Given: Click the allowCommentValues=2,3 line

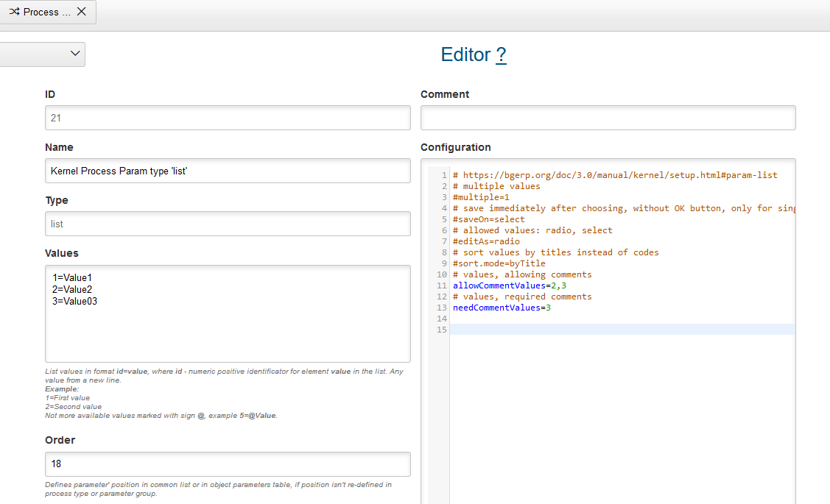Looking at the screenshot, I should coord(508,285).
